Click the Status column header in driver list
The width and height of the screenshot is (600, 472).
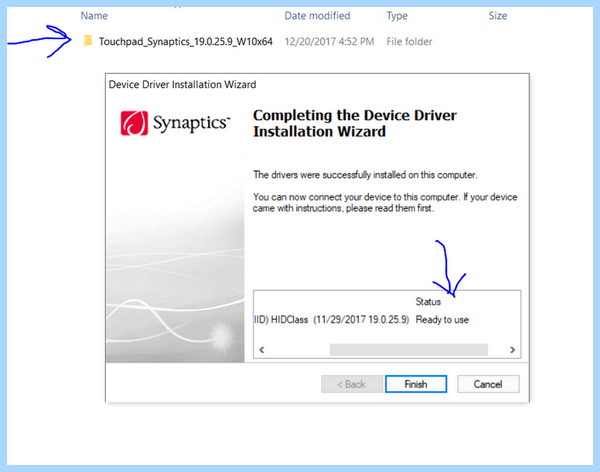[x=428, y=302]
